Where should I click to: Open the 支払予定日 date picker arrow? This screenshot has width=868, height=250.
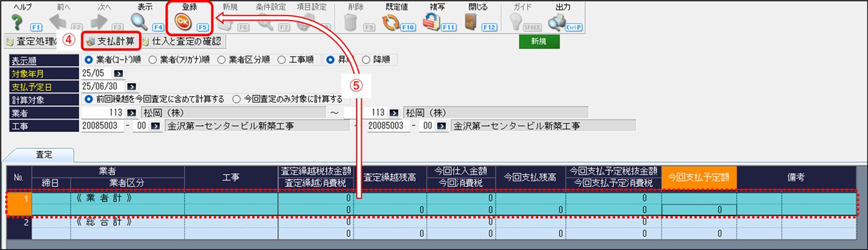click(132, 86)
